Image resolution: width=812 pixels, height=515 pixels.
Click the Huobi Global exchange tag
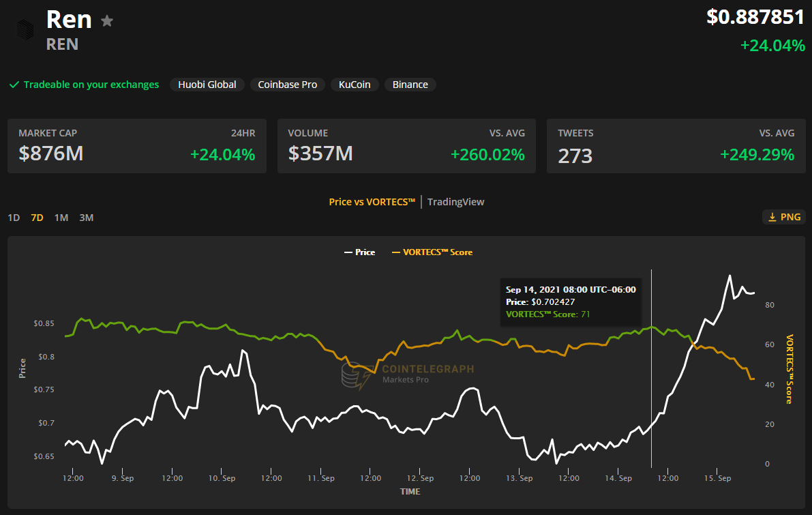[x=207, y=85]
